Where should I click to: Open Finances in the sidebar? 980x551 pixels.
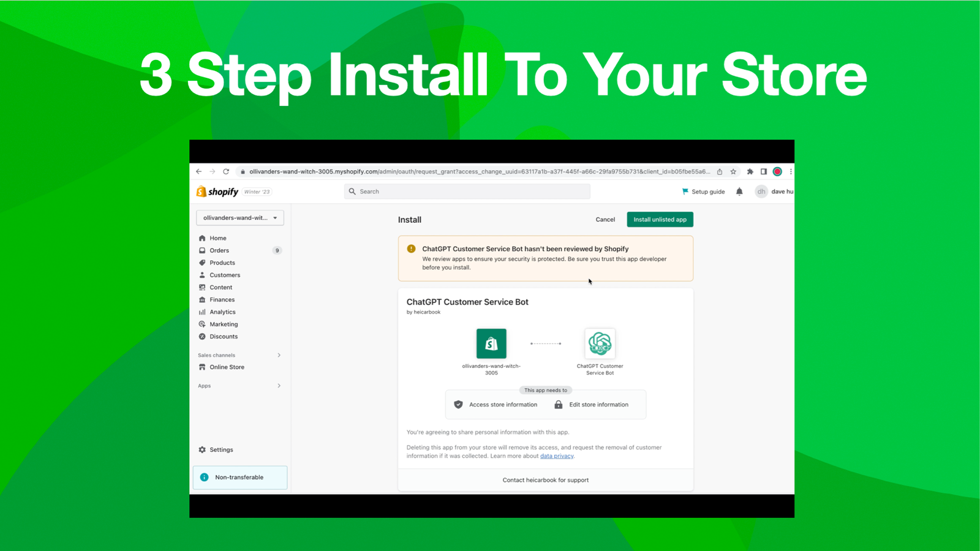point(222,299)
